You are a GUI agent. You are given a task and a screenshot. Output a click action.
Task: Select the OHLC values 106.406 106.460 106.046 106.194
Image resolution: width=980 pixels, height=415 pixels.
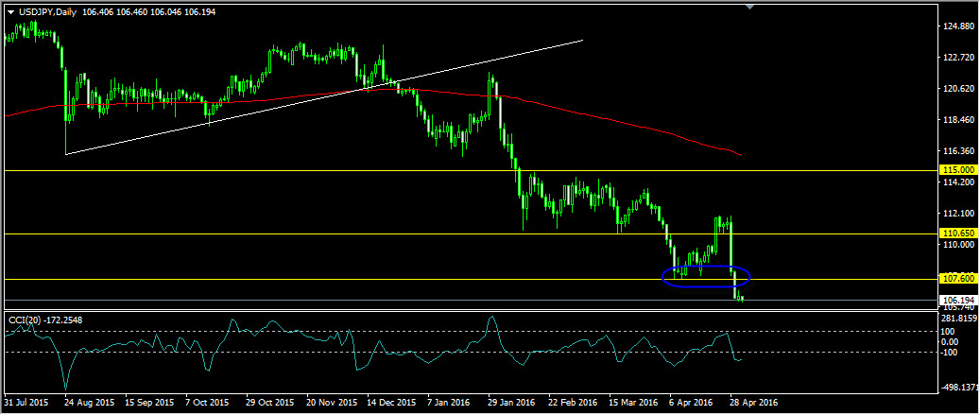click(x=147, y=12)
